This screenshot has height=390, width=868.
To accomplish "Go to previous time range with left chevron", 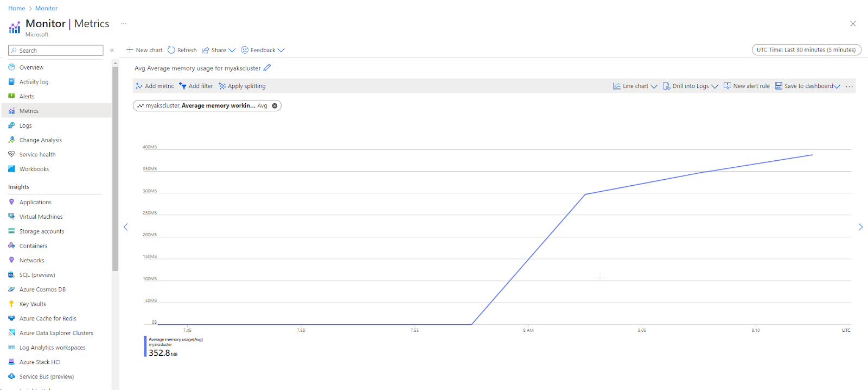I will 126,227.
